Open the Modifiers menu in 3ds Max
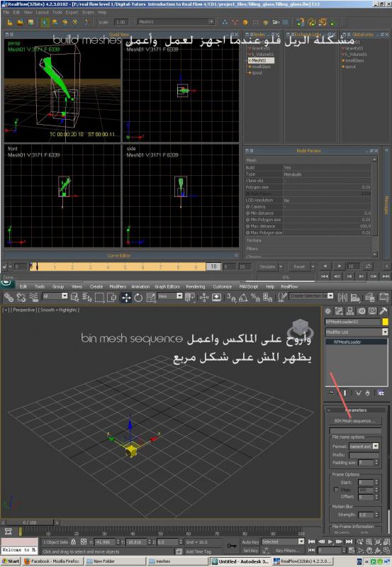Viewport: 392px width, 567px height. (x=118, y=286)
